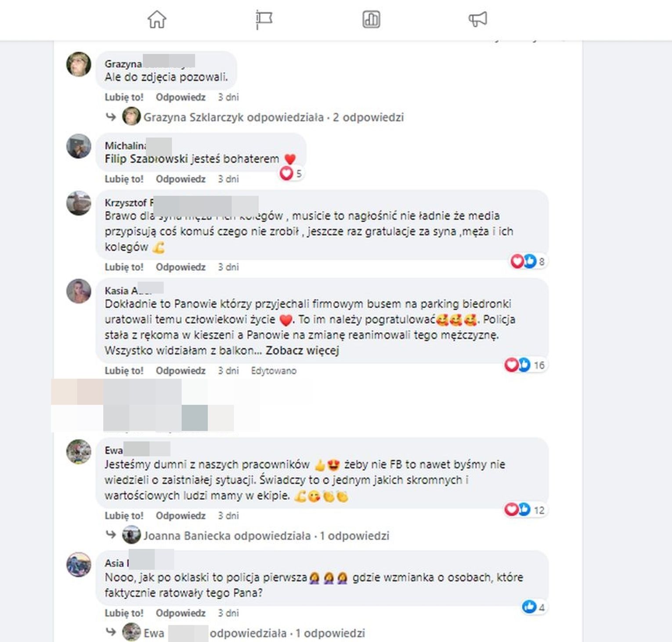Reply to Asia's comment via Odpowiedz
Image resolution: width=672 pixels, height=642 pixels.
pos(181,613)
